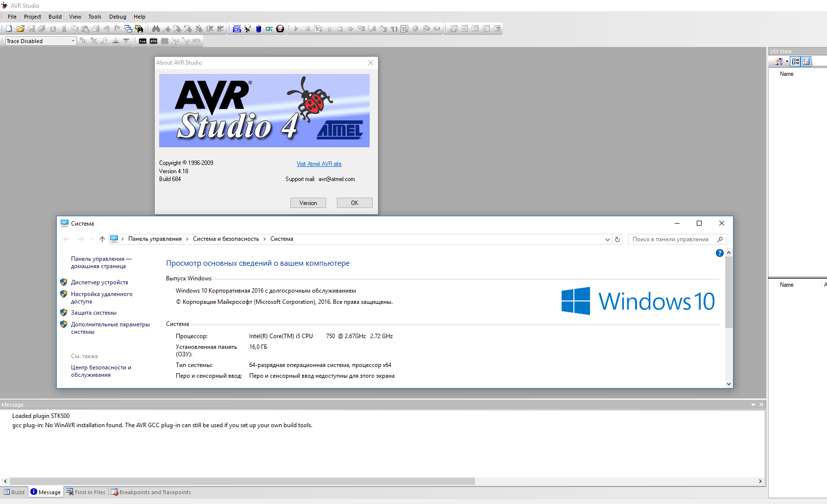Close the Message panel with X

tap(761, 405)
